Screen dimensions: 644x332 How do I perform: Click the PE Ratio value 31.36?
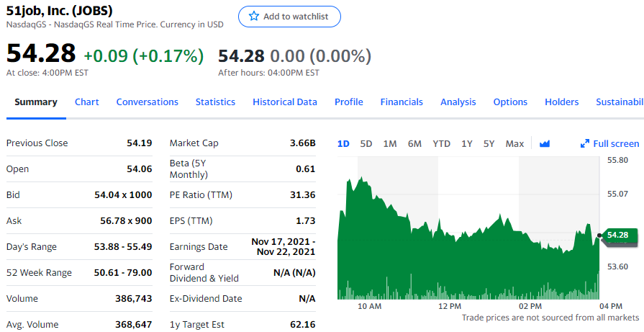pos(303,194)
